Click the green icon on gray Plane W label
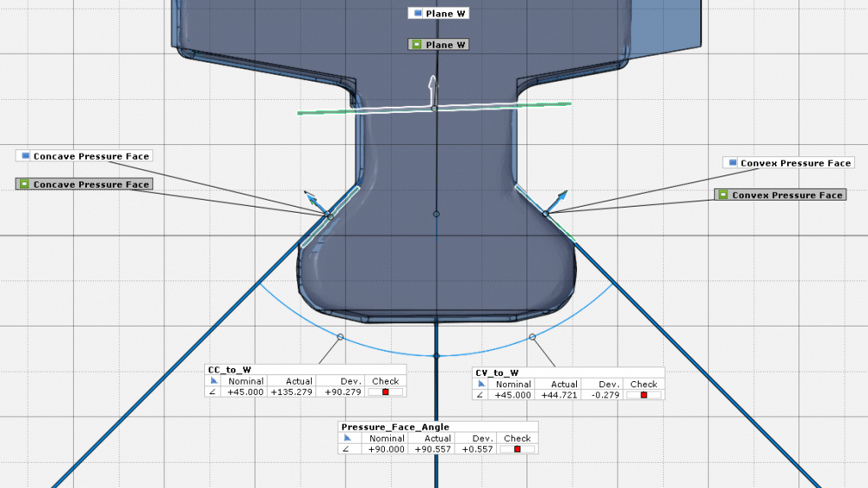 [x=417, y=44]
